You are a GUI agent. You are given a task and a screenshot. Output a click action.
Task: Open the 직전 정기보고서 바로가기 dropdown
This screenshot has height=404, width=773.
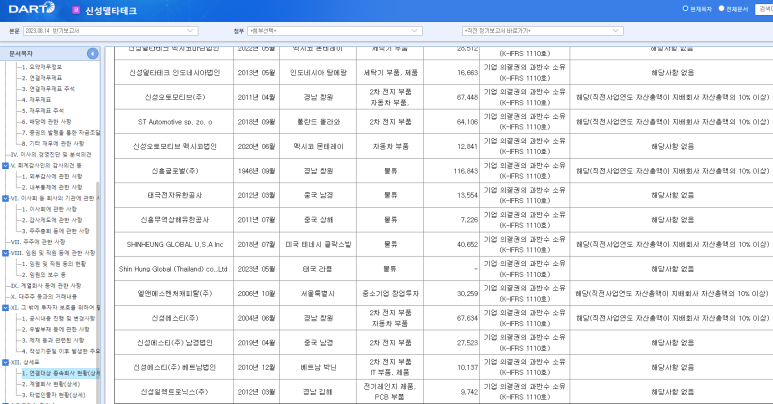[543, 31]
